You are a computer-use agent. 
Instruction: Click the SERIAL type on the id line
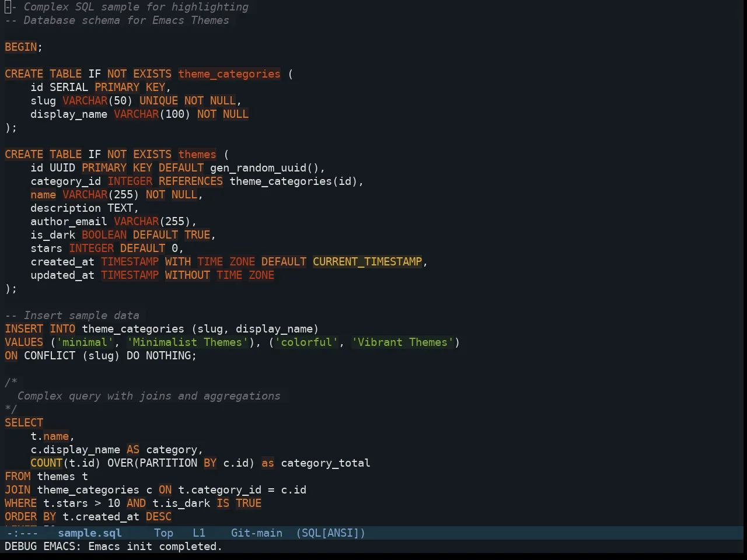coord(69,87)
